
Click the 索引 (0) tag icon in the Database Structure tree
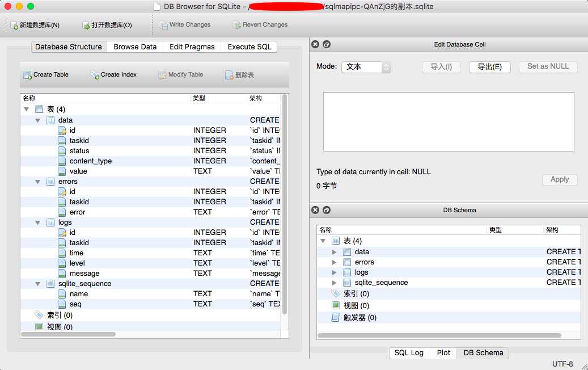point(39,314)
